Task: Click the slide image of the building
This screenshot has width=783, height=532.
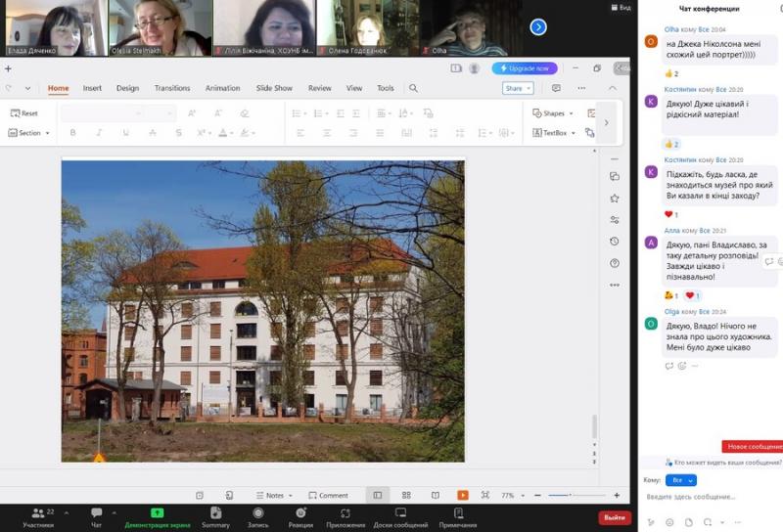Action: (x=262, y=311)
